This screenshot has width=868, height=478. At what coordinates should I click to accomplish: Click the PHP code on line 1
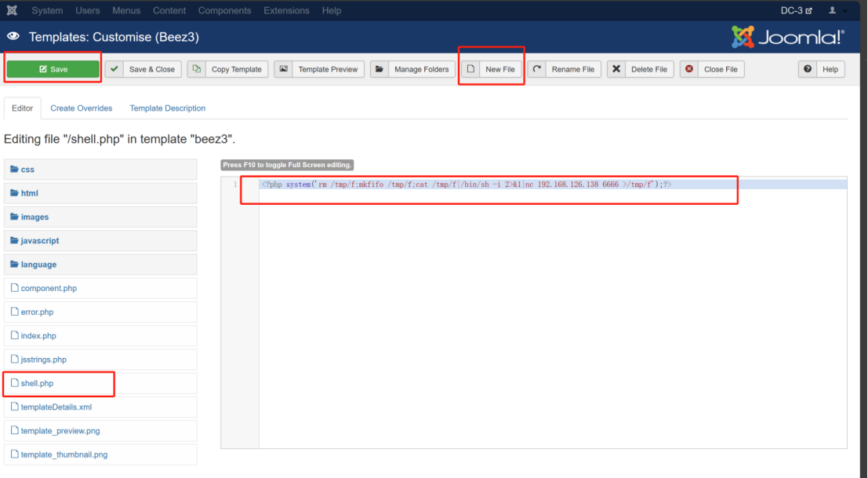(466, 184)
